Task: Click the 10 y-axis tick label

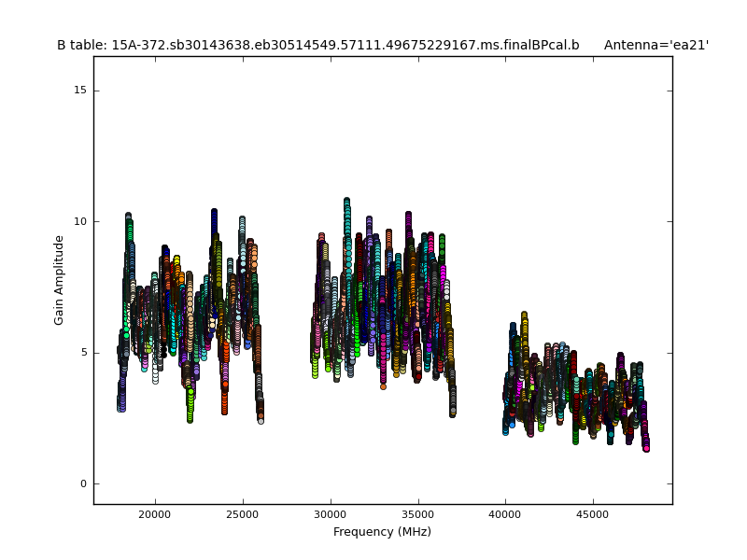Action: click(x=79, y=221)
